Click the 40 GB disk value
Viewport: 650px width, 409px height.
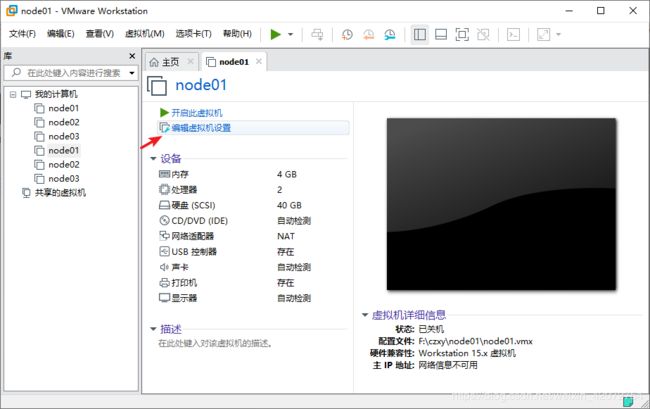289,206
